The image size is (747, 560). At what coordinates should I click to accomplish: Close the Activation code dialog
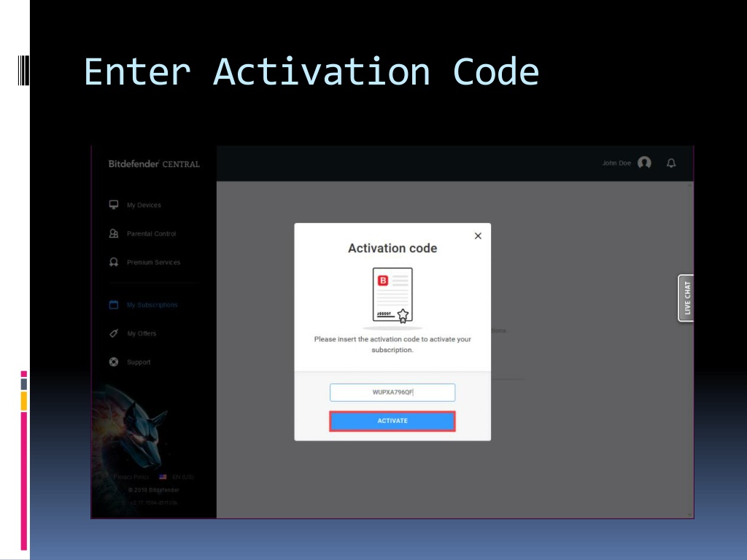[x=478, y=236]
